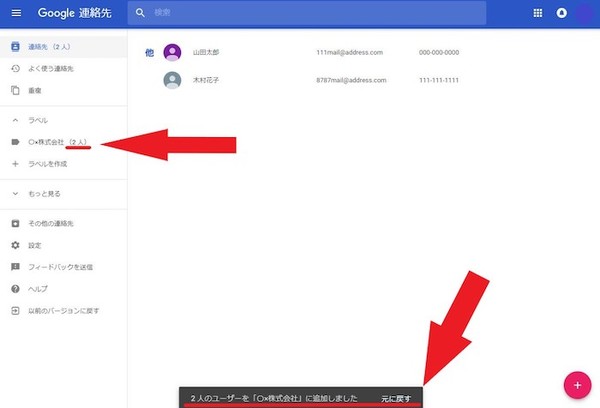
Task: Click the ヘルプ question mark icon
Action: (x=15, y=289)
